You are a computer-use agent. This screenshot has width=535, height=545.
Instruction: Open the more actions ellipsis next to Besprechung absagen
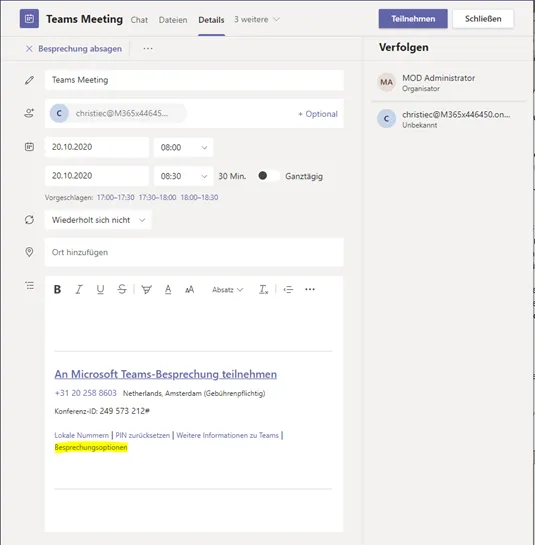148,49
